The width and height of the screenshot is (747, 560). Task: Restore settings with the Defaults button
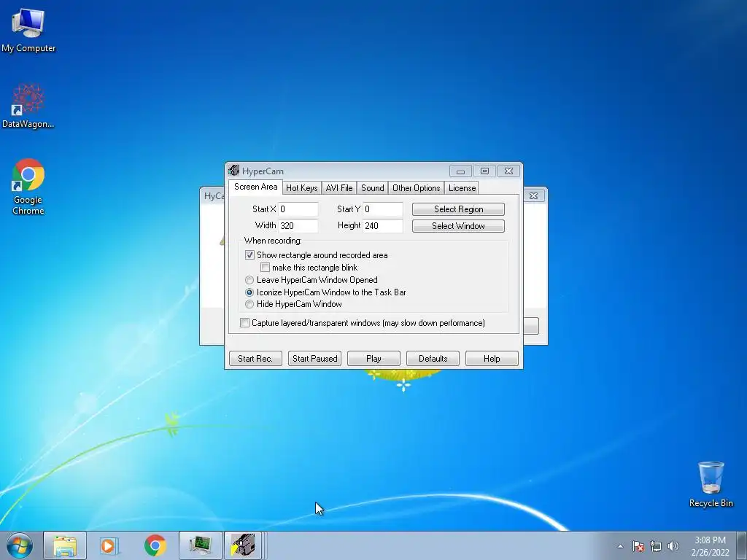tap(433, 359)
